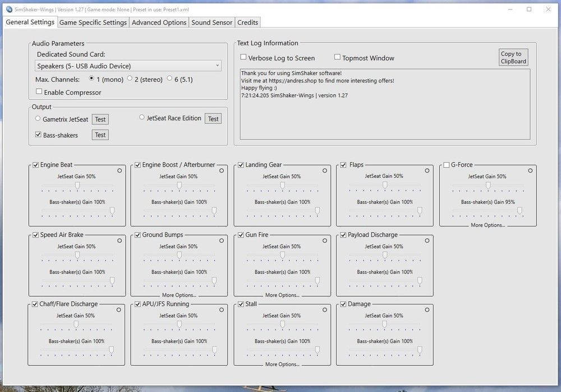Viewport: 561px width, 392px height.
Task: Test the Bass-shakers output
Action: [x=100, y=135]
